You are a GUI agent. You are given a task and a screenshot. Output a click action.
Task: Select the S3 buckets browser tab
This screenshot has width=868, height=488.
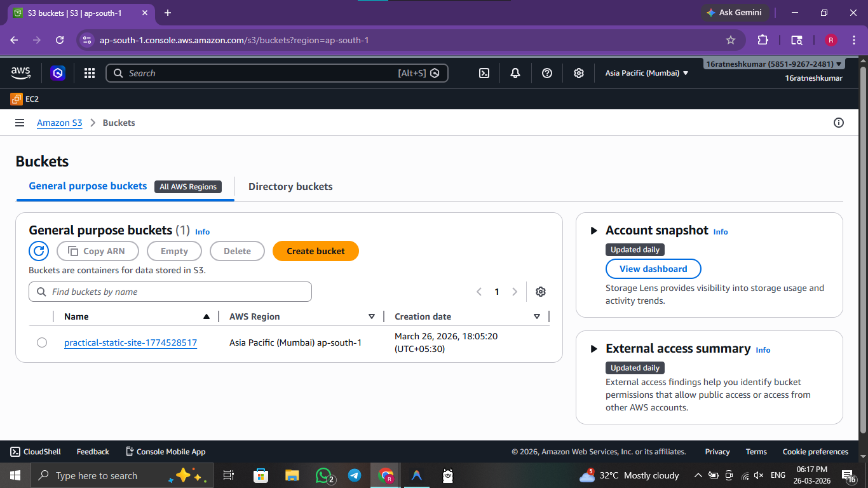[79, 13]
